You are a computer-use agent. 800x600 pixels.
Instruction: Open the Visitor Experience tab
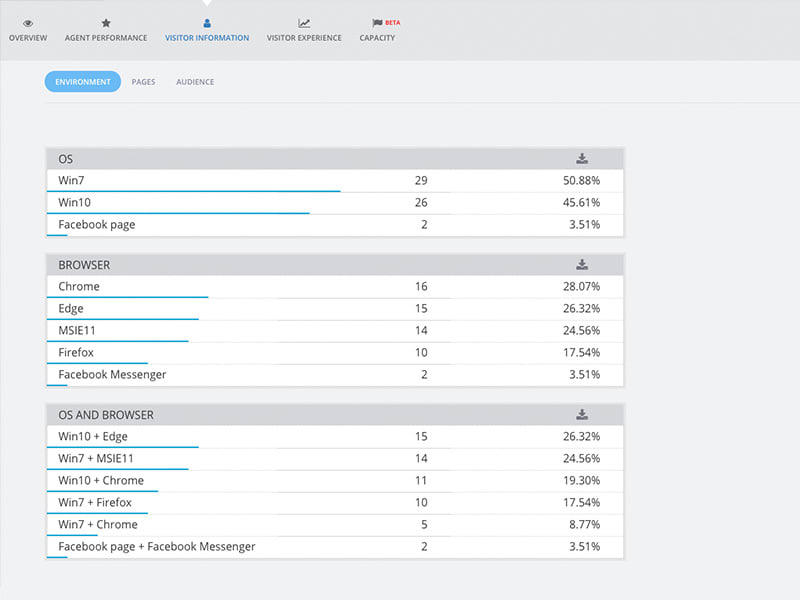(304, 38)
